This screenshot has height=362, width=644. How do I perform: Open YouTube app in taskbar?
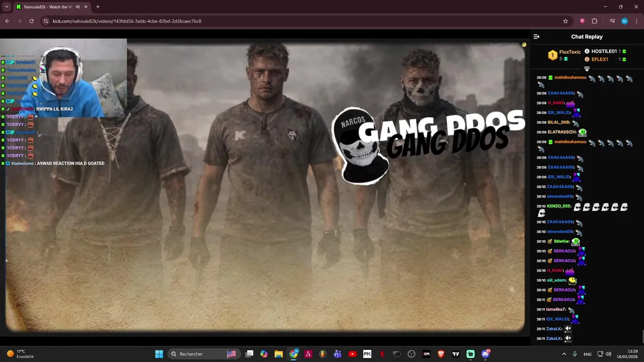point(352,354)
